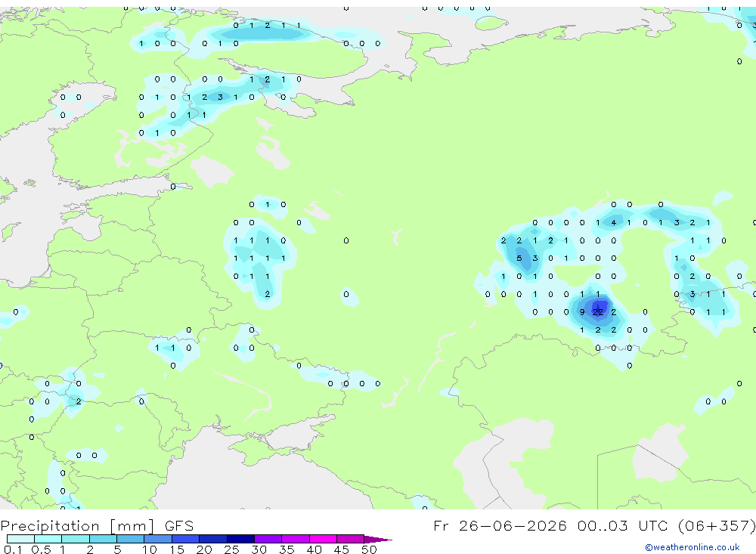Click the '35' legend scale label

(x=287, y=549)
